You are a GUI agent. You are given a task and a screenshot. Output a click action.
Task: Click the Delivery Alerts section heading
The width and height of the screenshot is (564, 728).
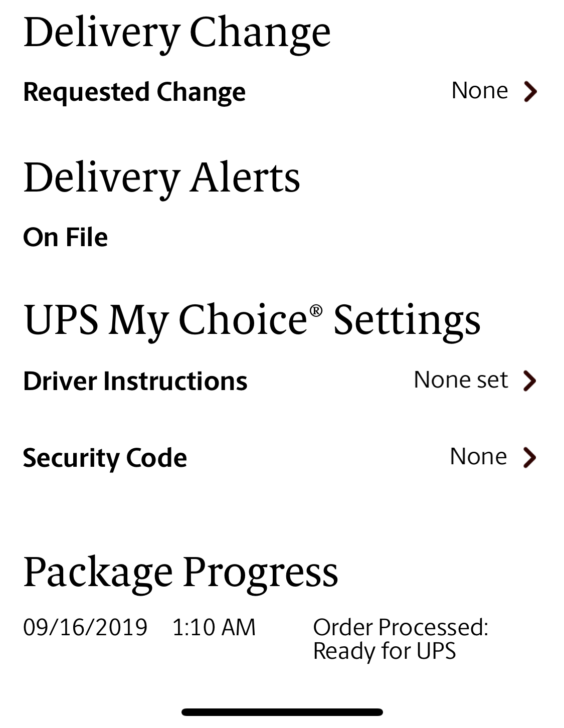coord(161,177)
